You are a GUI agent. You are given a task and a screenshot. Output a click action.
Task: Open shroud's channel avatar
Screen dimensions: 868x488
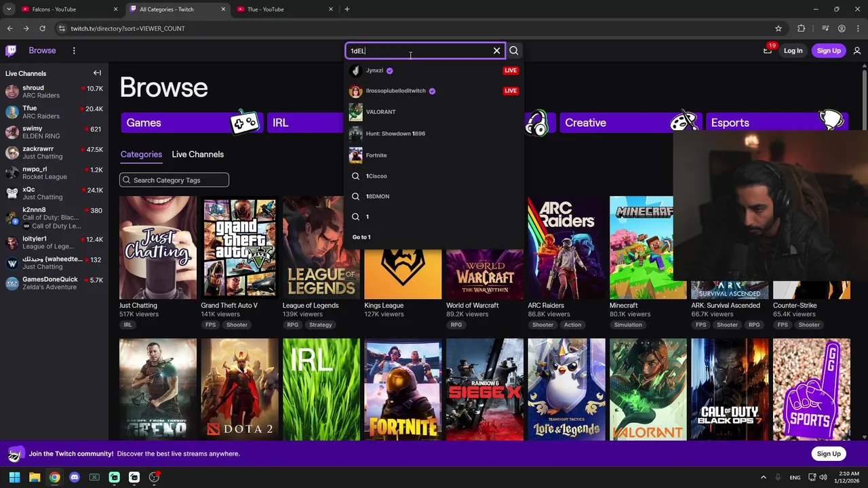click(x=12, y=91)
